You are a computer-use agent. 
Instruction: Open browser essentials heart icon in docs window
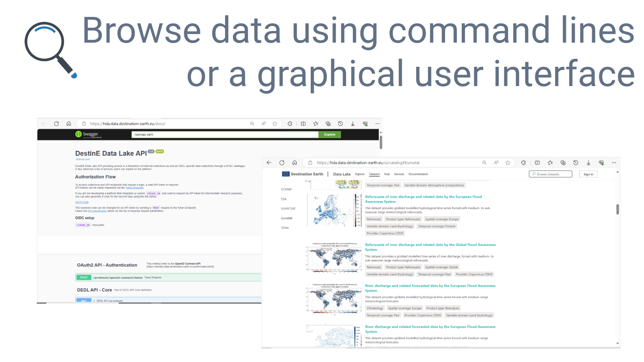coord(365,124)
